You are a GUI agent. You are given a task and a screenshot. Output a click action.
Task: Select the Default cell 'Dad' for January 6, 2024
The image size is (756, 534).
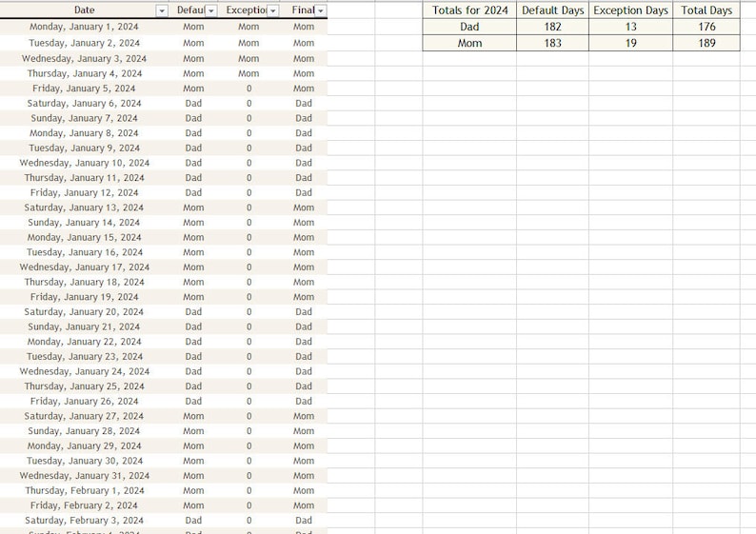click(193, 103)
